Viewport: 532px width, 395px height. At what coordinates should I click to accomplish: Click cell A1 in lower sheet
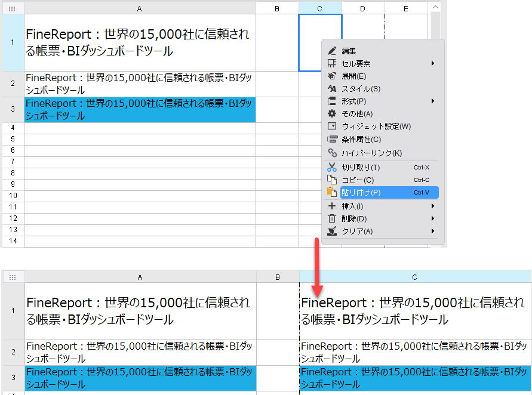[x=140, y=311]
